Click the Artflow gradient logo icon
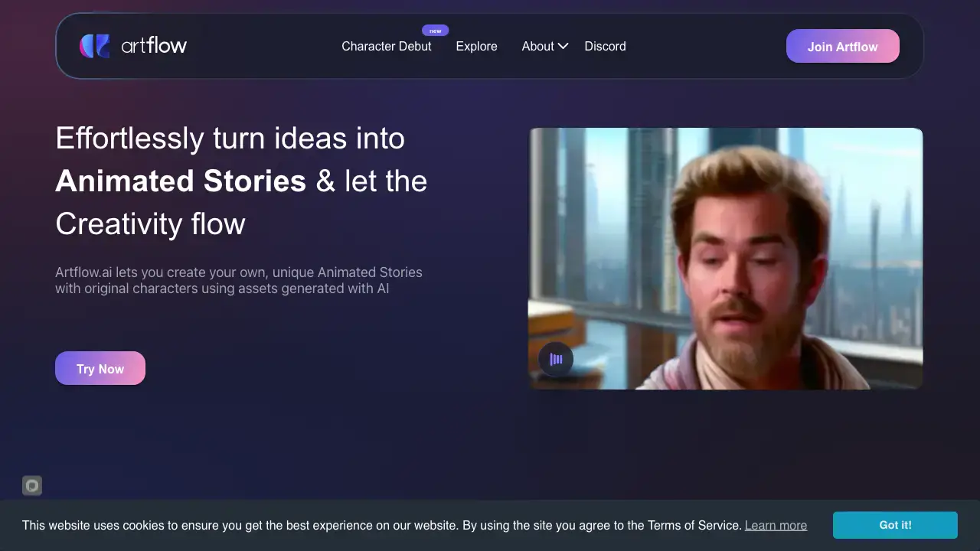The width and height of the screenshot is (980, 551). pos(95,46)
